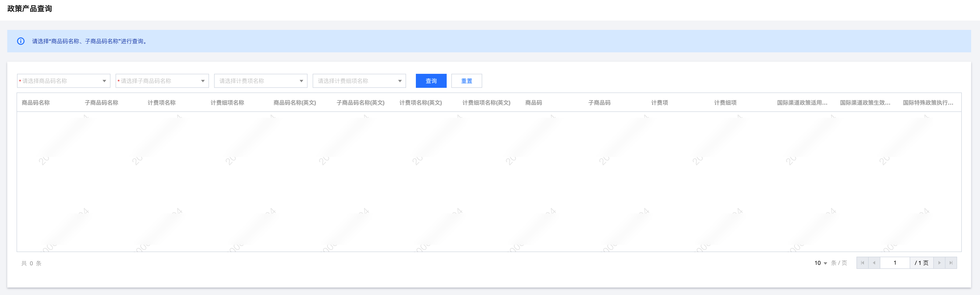Screen dimensions: 980x295
Task: Click previous page arrow icon
Action: pyautogui.click(x=874, y=263)
